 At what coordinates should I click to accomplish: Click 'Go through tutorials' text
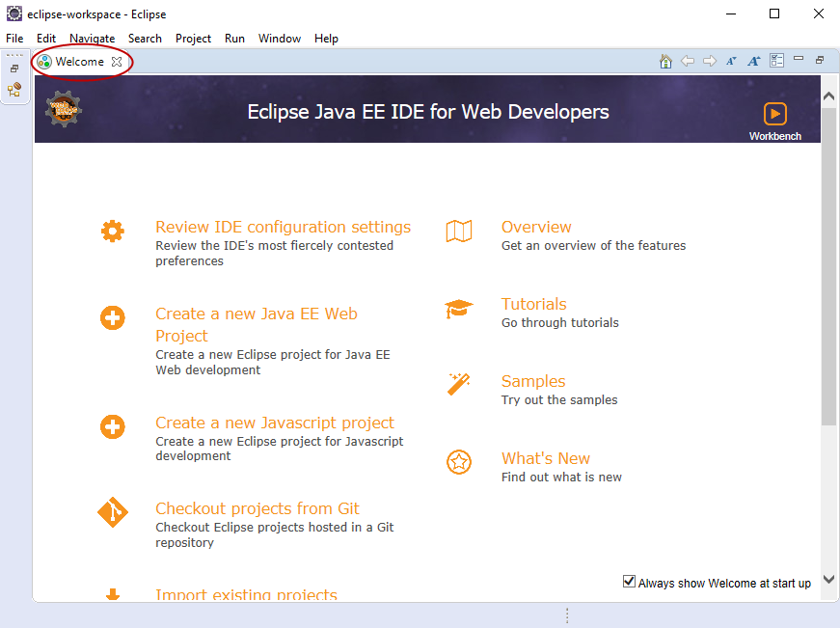point(559,322)
